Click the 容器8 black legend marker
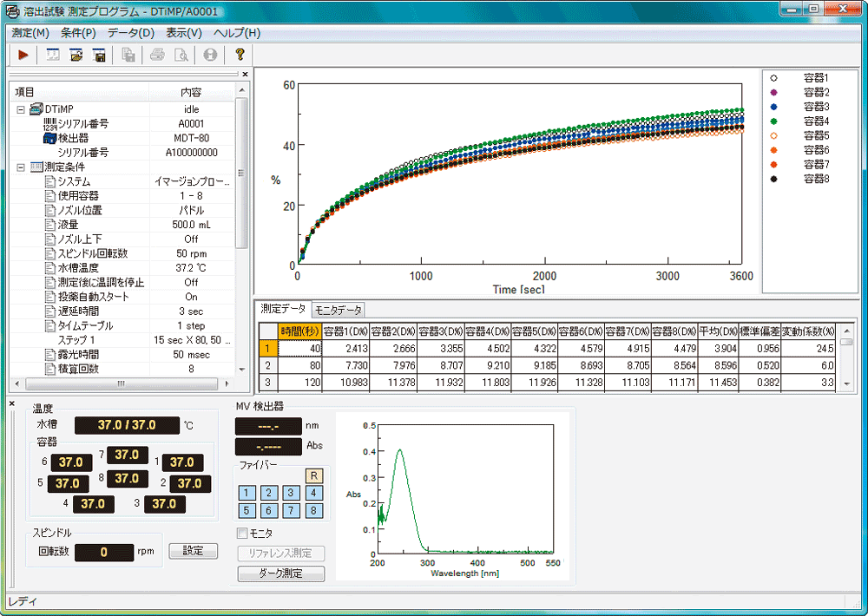The height and width of the screenshot is (616, 868). coord(774,179)
